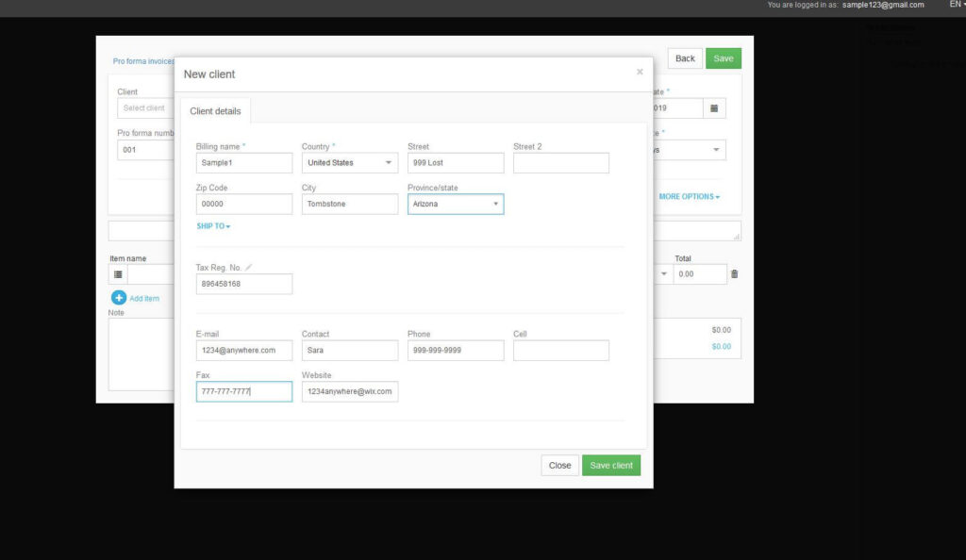The width and height of the screenshot is (966, 560).
Task: Click the Save client button
Action: (611, 465)
